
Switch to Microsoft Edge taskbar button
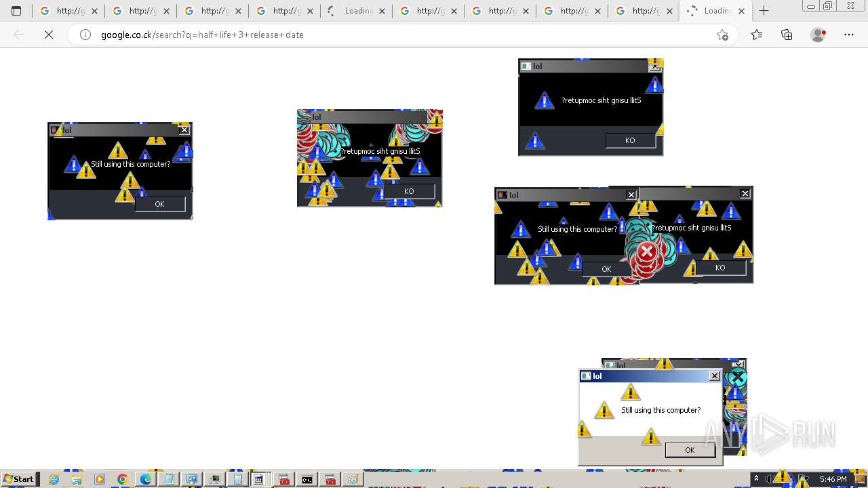click(x=145, y=479)
